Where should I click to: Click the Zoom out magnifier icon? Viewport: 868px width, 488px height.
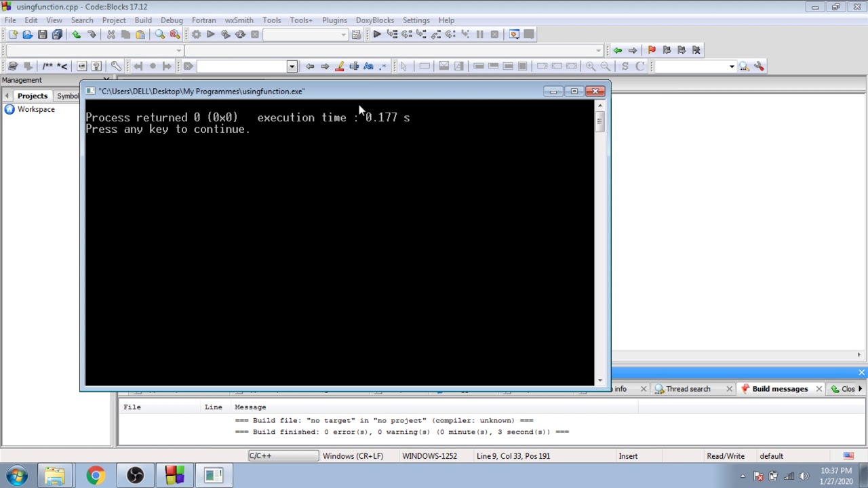pos(606,66)
